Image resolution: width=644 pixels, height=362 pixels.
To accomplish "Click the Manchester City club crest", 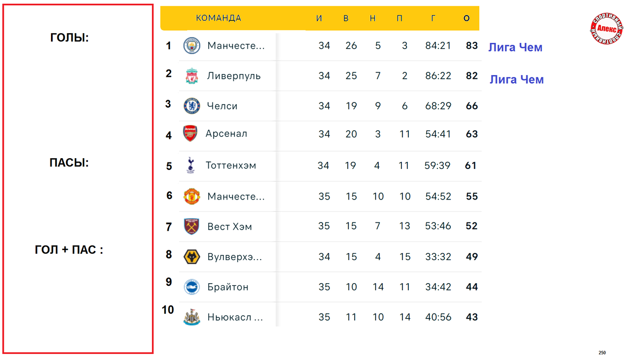I will [x=192, y=46].
